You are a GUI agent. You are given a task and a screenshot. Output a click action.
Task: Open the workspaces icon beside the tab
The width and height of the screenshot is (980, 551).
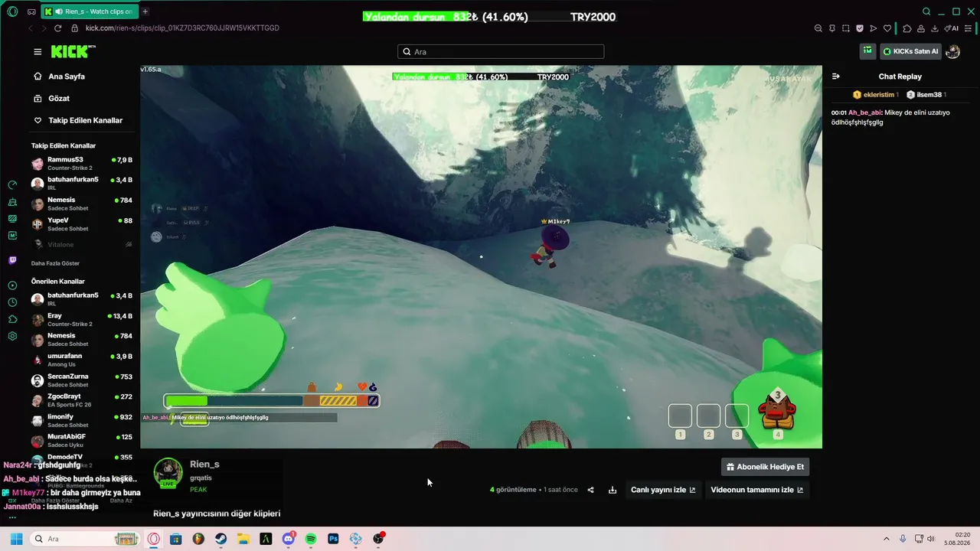point(31,11)
